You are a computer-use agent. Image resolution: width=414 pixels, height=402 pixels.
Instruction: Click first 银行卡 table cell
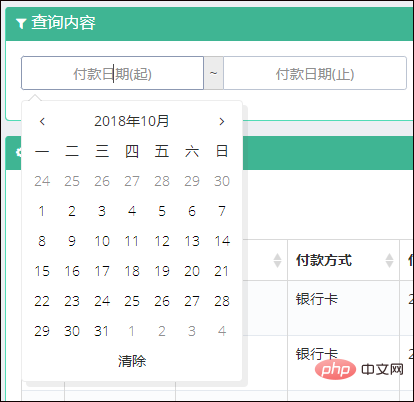(317, 299)
